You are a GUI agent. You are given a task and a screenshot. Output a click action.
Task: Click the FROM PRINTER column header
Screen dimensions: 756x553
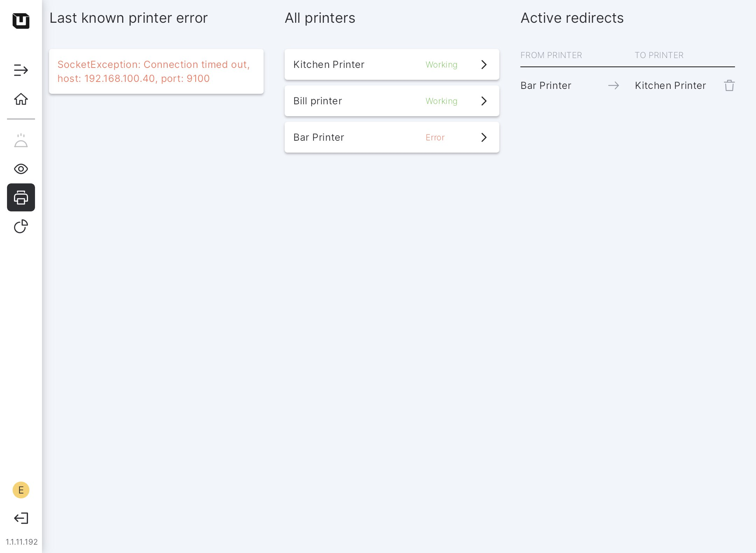pos(551,55)
